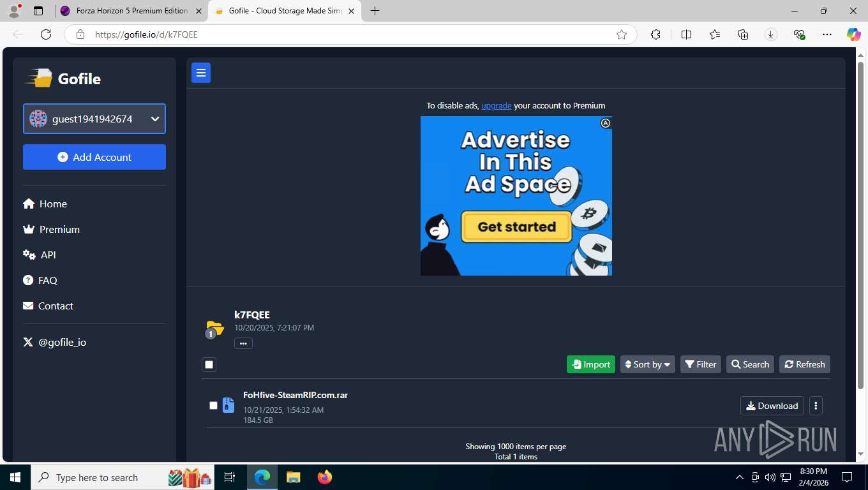
Task: Open the Favorites list icon
Action: click(714, 34)
